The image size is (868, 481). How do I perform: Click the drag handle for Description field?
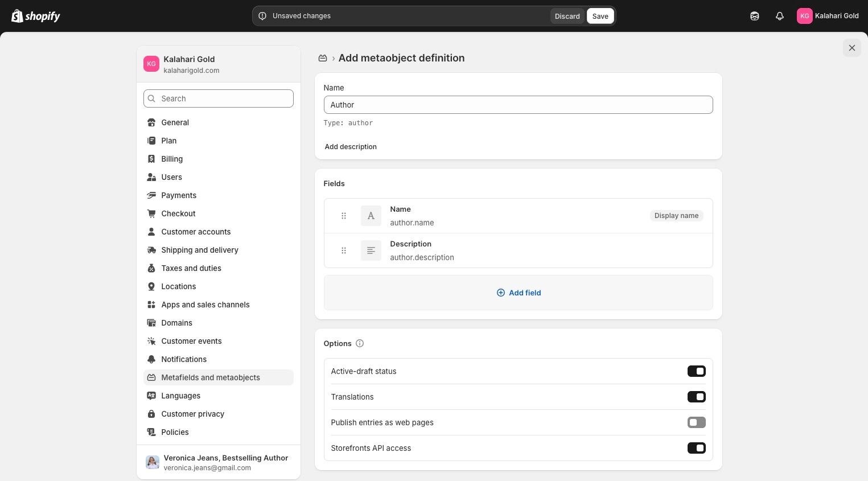pyautogui.click(x=344, y=250)
